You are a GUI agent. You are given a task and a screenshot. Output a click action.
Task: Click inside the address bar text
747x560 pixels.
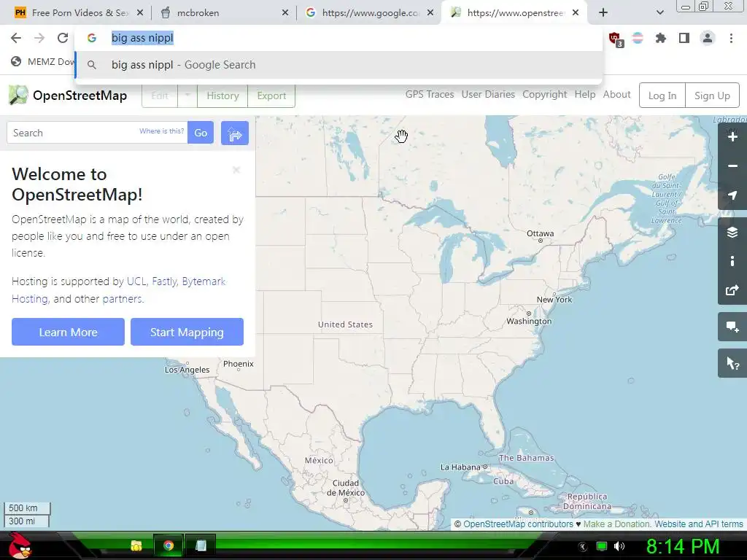(x=142, y=38)
